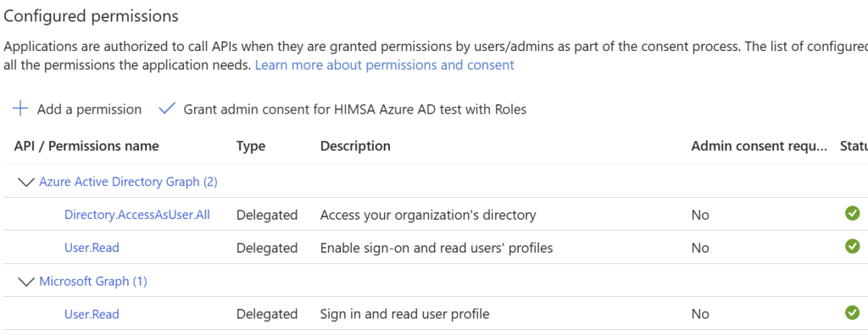The width and height of the screenshot is (868, 336).
Task: Click green status icon for Directory.AccessAsUser.All
Action: point(853,213)
